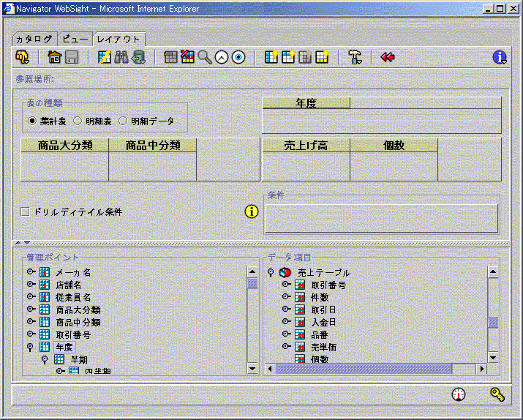The height and width of the screenshot is (420, 523).
Task: Click the clock icon in the status bar
Action: point(459,394)
